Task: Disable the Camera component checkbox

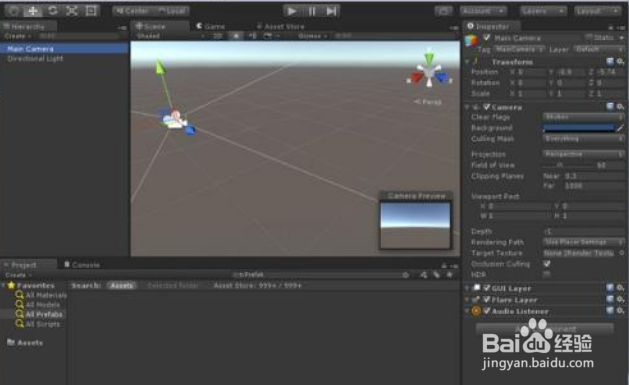Action: 486,107
